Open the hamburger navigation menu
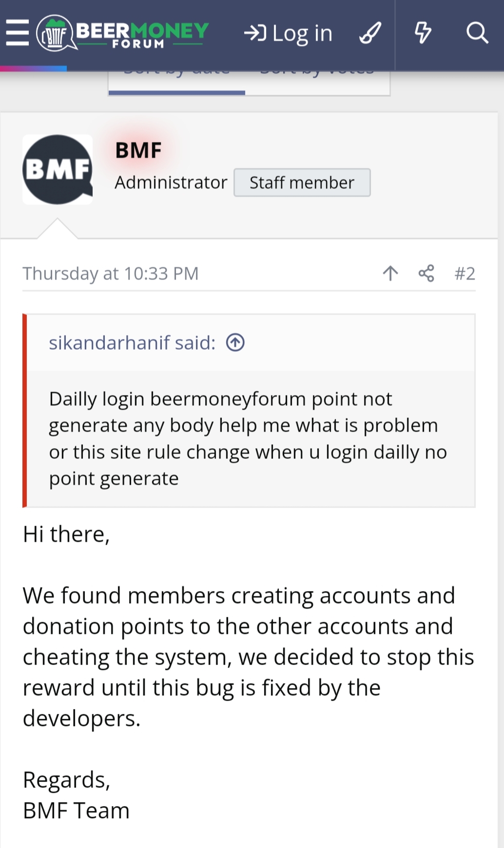 [18, 33]
